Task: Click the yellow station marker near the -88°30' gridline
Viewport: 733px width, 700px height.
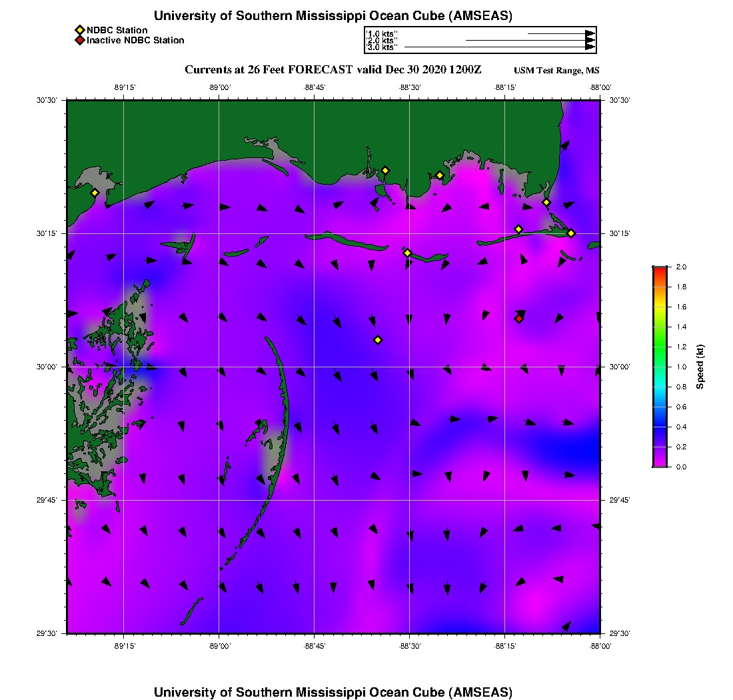Action: pos(408,253)
